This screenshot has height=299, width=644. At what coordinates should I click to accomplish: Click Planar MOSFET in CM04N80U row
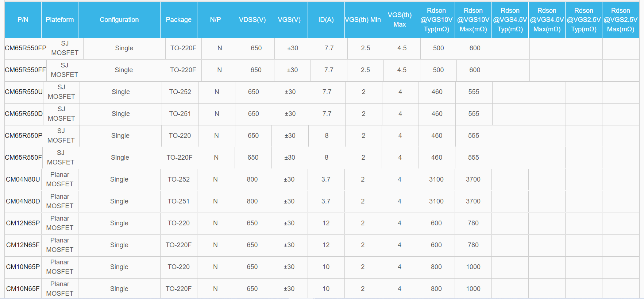tap(60, 179)
